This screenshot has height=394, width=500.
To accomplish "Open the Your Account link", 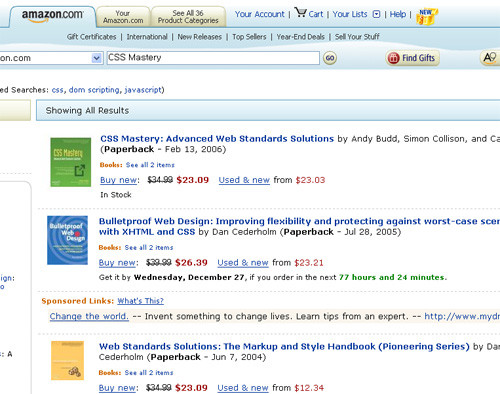I will tap(260, 14).
